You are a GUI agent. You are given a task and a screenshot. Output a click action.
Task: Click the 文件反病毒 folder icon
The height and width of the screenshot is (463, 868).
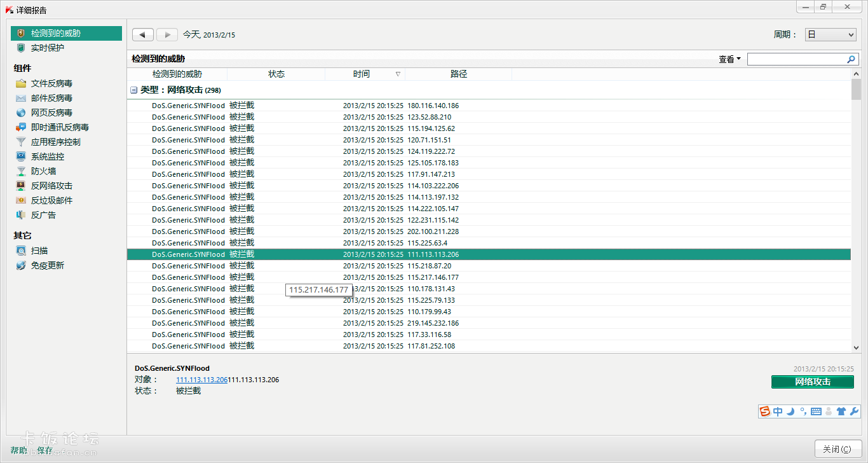click(x=21, y=83)
